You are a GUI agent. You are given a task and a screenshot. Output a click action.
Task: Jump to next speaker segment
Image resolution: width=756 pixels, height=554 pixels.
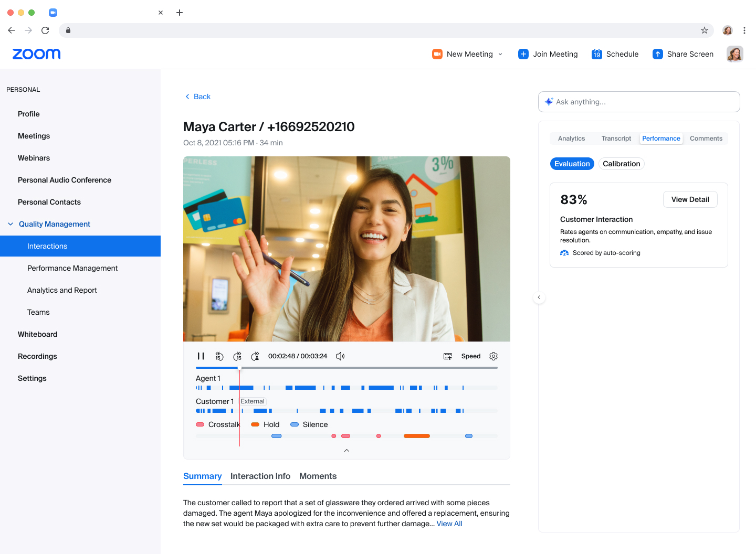click(x=255, y=356)
